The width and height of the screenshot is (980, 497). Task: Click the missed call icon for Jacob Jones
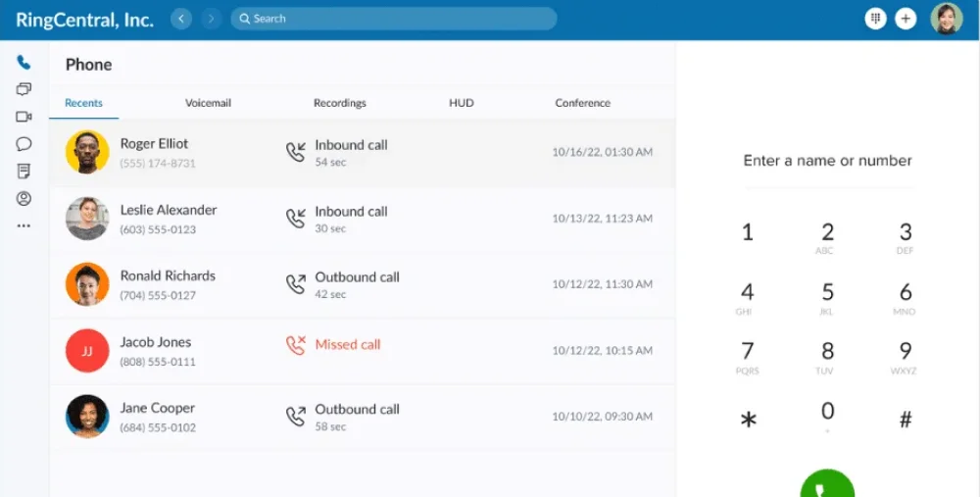coord(296,345)
